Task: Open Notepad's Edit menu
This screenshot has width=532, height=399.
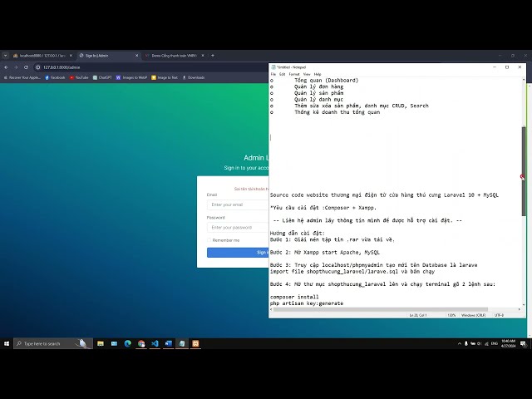Action: coord(283,74)
